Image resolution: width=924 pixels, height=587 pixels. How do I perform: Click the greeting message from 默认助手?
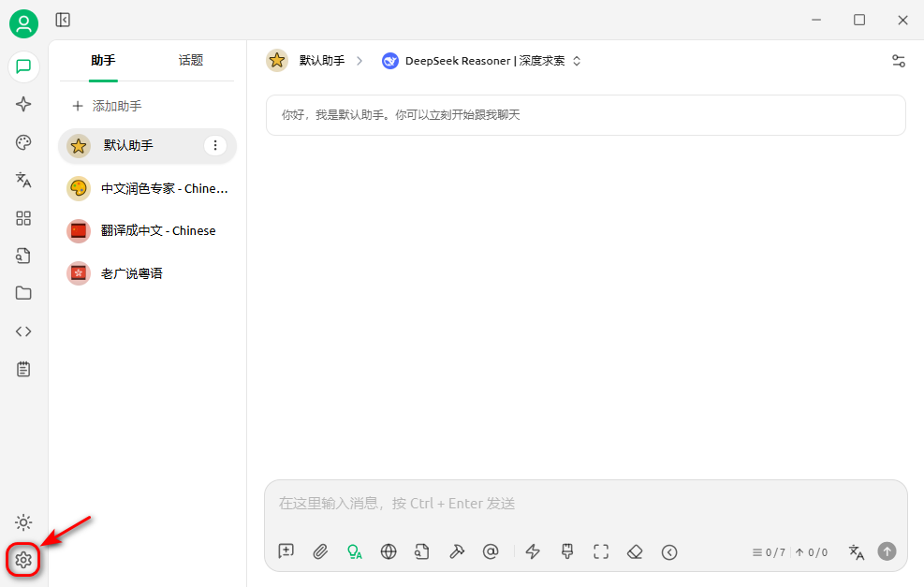[586, 115]
